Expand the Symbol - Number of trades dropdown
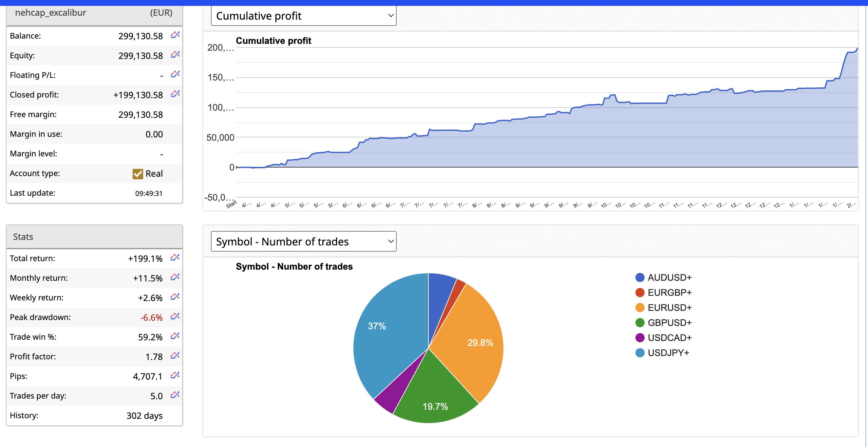868x447 pixels. (303, 241)
